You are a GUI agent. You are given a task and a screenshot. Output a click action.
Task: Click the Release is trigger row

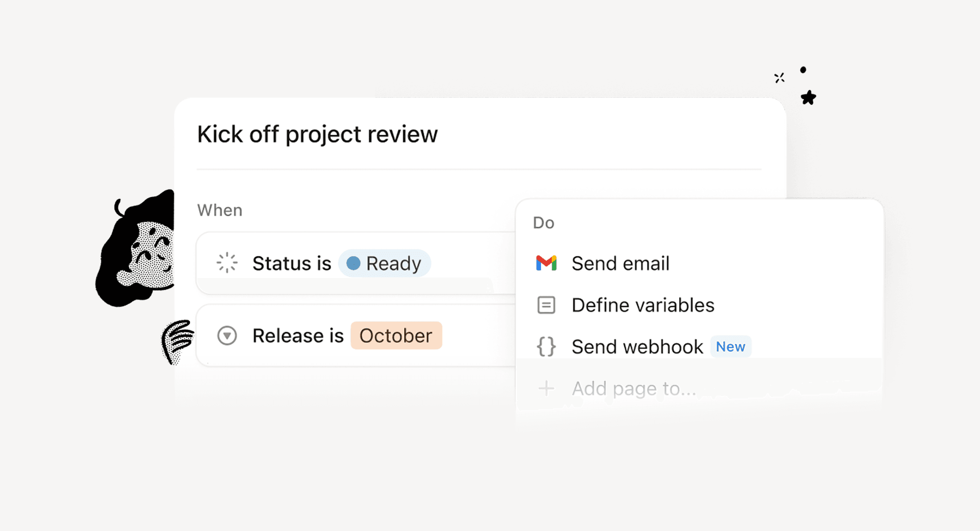[x=298, y=336]
